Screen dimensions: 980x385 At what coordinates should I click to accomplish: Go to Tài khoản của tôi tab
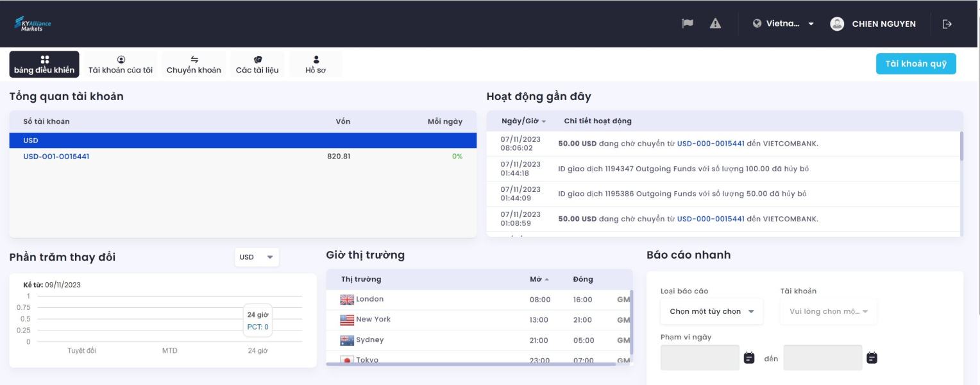coord(121,64)
